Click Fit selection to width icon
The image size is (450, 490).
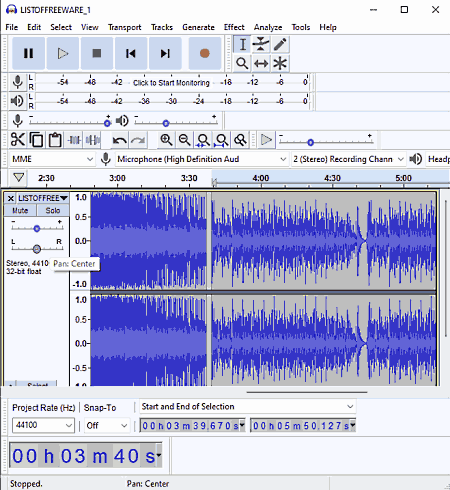click(x=203, y=140)
